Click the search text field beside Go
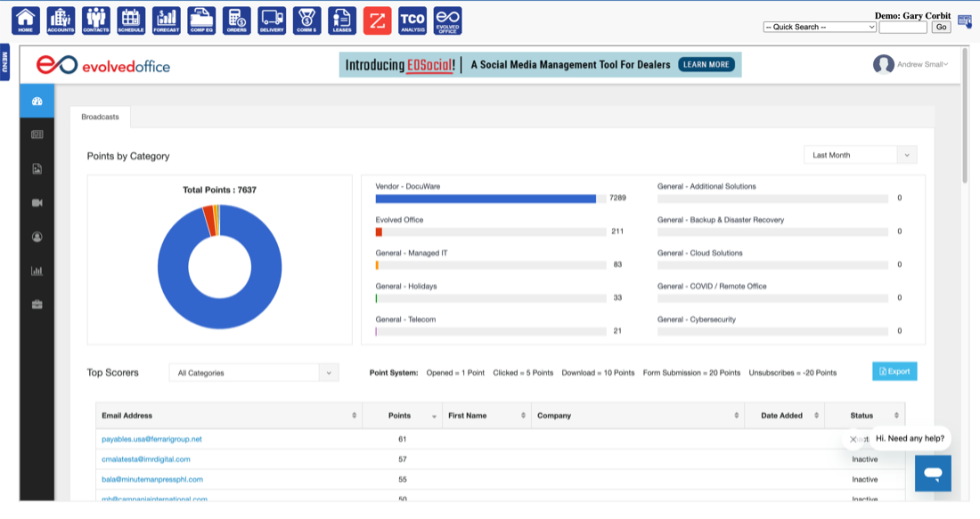This screenshot has width=980, height=519. click(x=902, y=28)
